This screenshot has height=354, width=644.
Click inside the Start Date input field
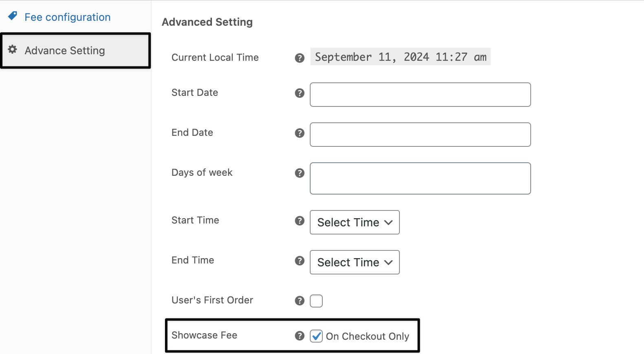click(x=420, y=95)
